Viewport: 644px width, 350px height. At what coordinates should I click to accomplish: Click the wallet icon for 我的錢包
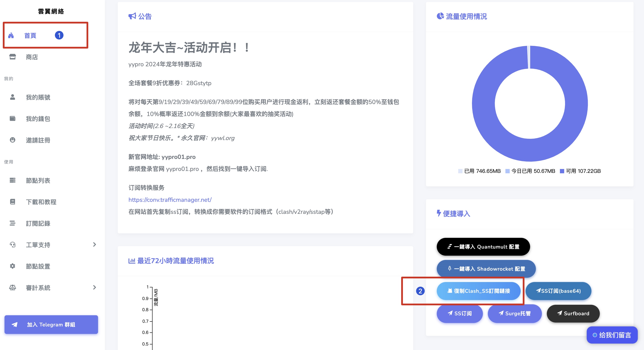[x=12, y=119]
